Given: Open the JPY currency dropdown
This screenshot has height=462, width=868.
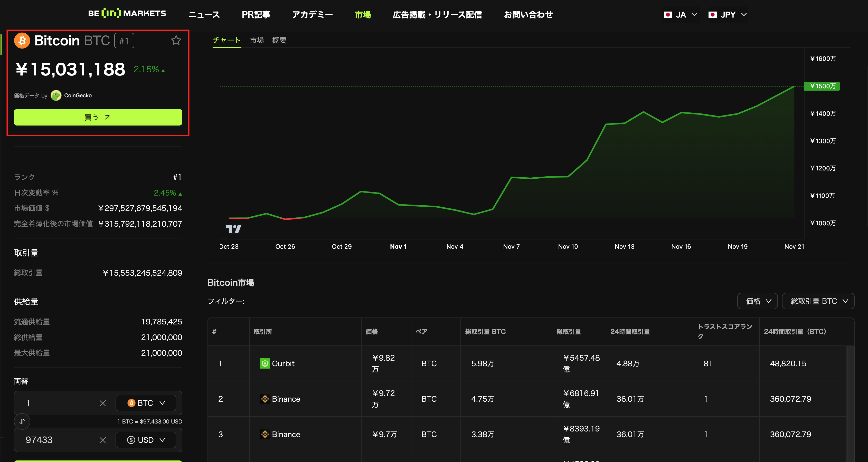Looking at the screenshot, I should (728, 14).
